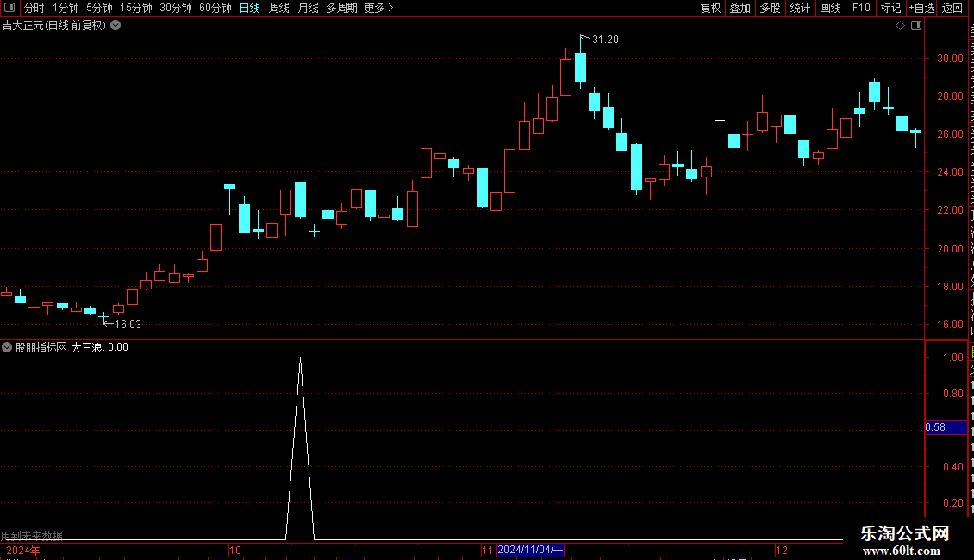Select the 5分钟 period tab

click(99, 8)
